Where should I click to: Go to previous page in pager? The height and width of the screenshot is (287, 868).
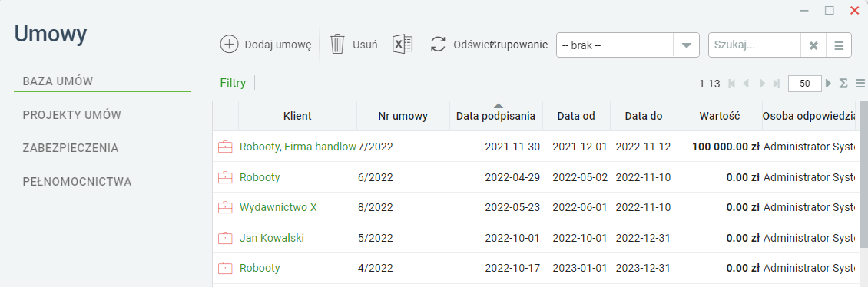(x=746, y=84)
